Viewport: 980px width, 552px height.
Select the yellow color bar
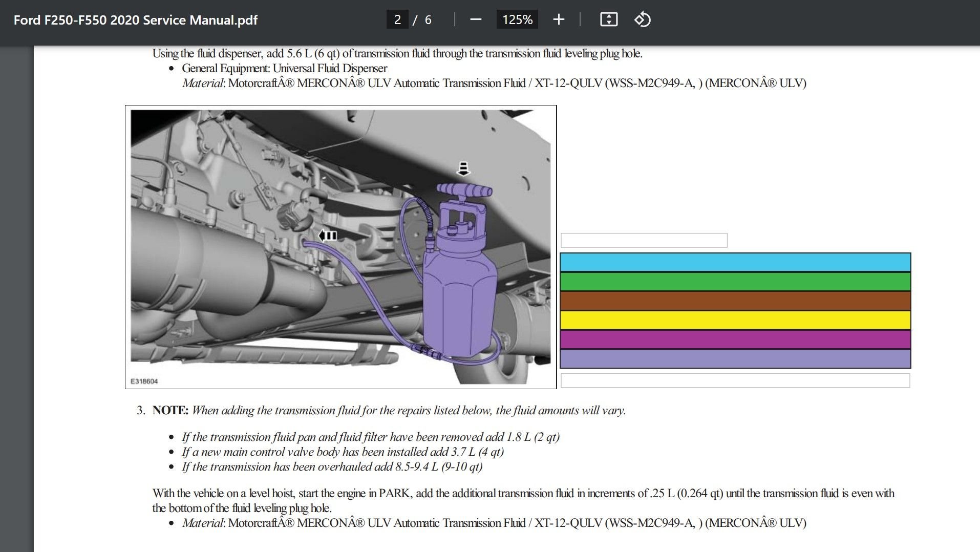(735, 320)
